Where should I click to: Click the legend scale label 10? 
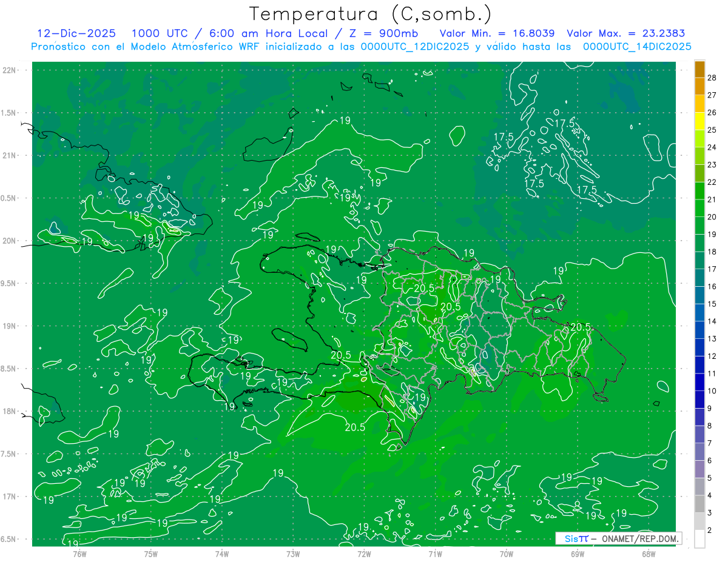click(712, 391)
